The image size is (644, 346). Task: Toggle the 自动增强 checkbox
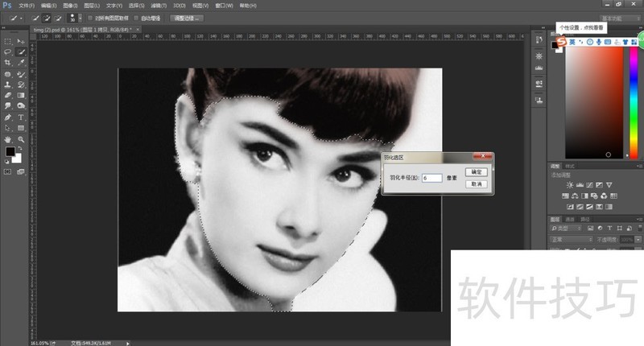click(x=137, y=17)
